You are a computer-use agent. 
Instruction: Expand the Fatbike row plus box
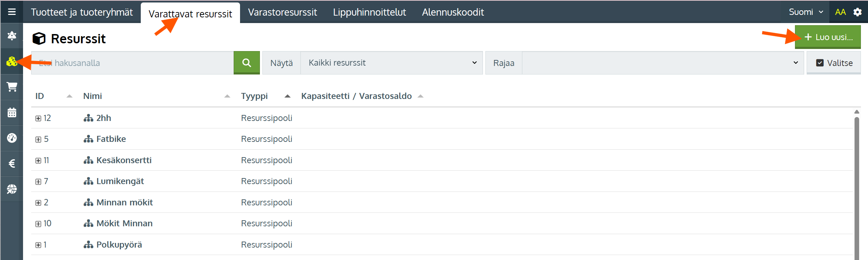point(38,139)
